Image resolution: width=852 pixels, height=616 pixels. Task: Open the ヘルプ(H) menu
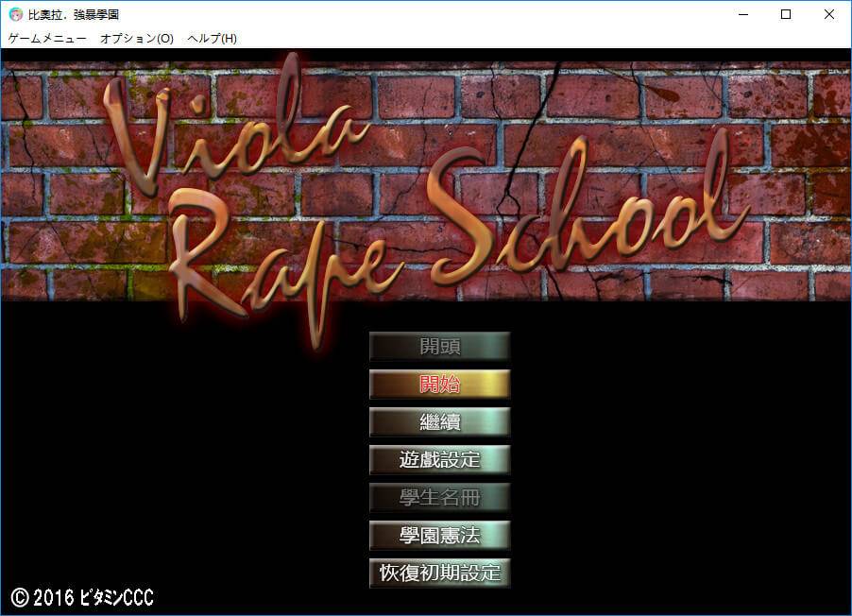pos(213,39)
